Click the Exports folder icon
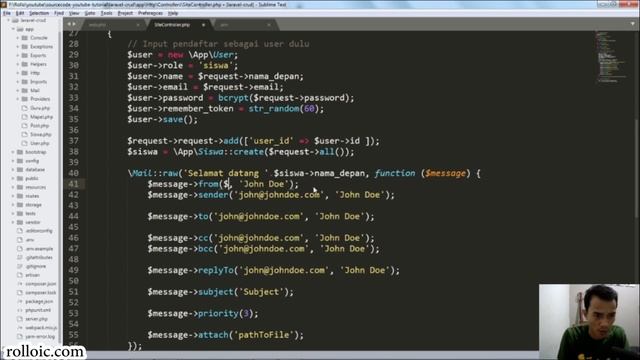The image size is (640, 360). pyautogui.click(x=24, y=56)
